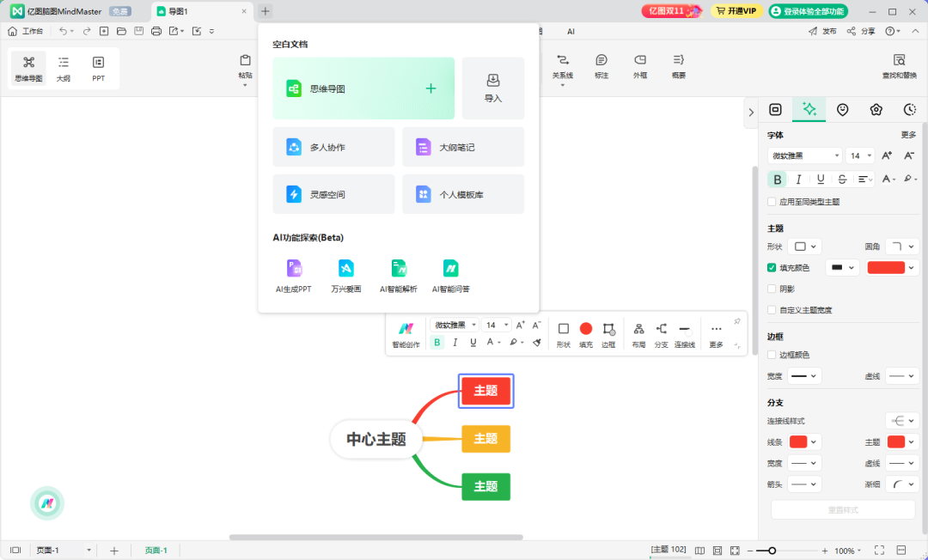Open the font size 14 dropdown
Screen dimensions: 928x560
859,155
